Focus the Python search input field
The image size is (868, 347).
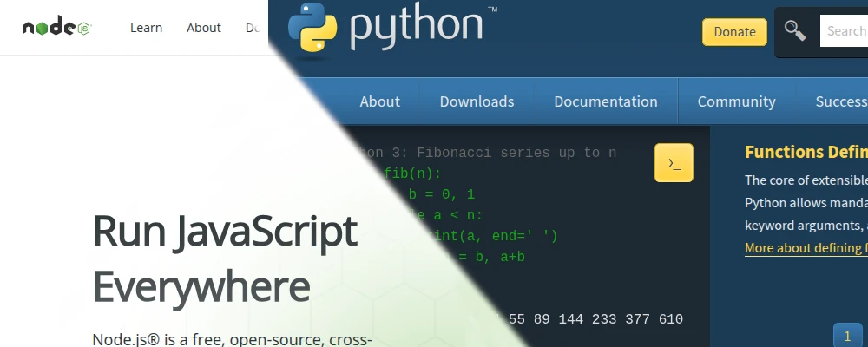(844, 31)
